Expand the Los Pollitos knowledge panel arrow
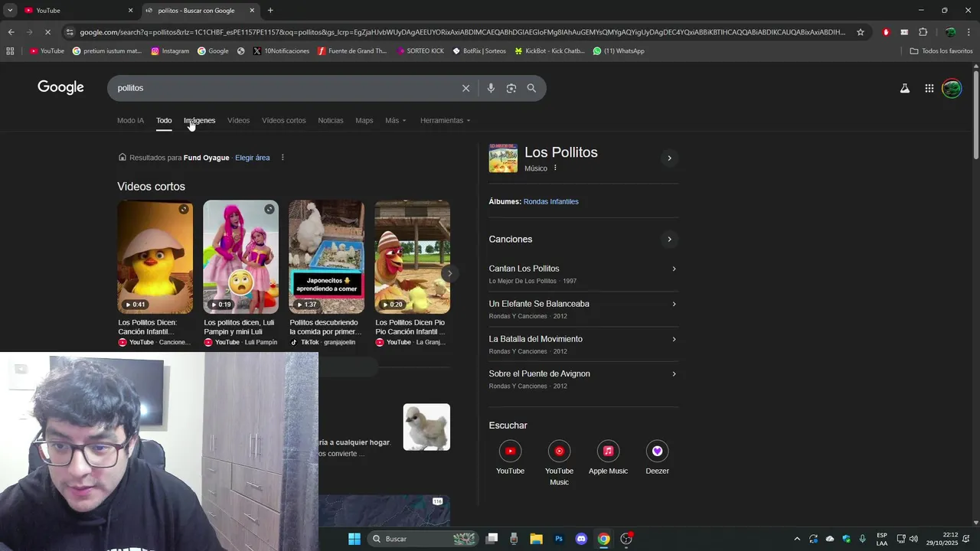The image size is (980, 551). pos(669,158)
